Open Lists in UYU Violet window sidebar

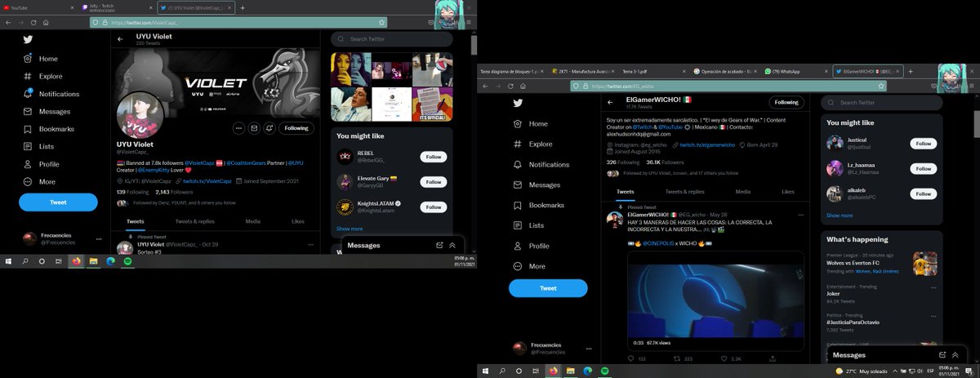point(39,146)
